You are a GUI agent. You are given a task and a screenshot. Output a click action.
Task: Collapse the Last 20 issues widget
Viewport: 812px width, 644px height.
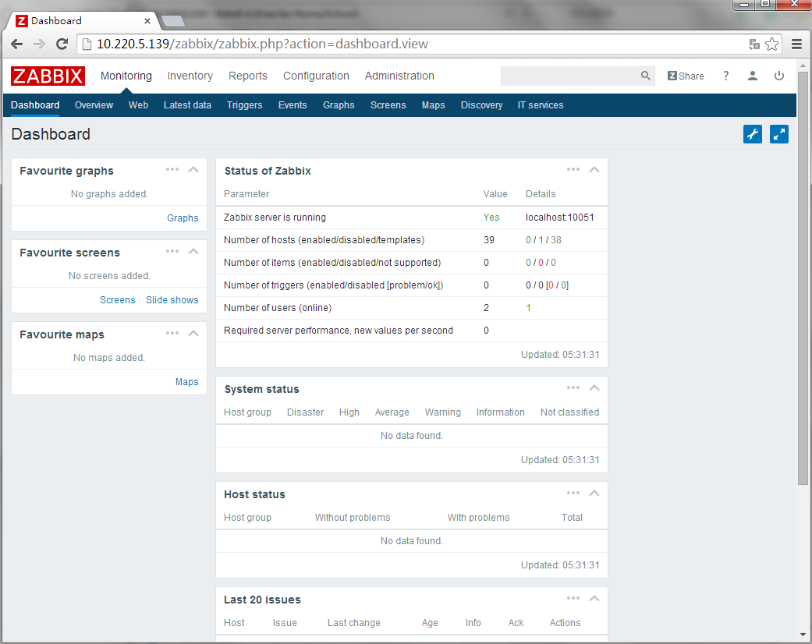coord(594,598)
